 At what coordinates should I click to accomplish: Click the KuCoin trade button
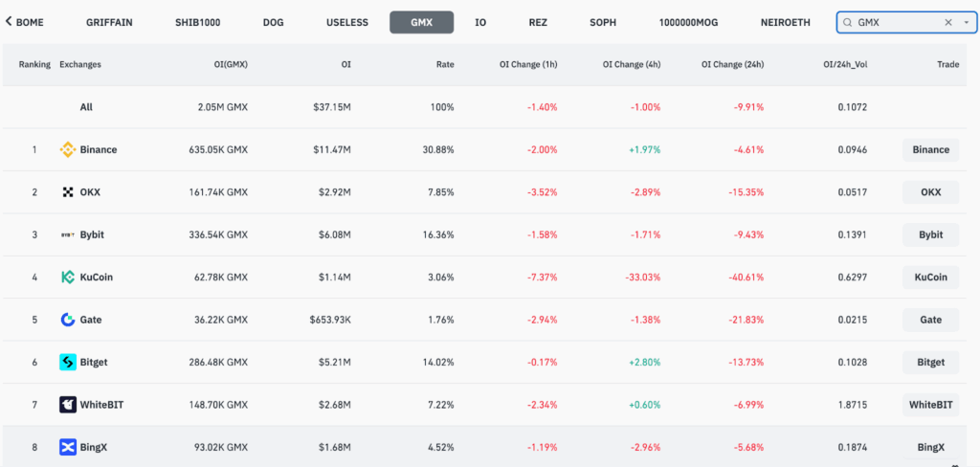[930, 278]
